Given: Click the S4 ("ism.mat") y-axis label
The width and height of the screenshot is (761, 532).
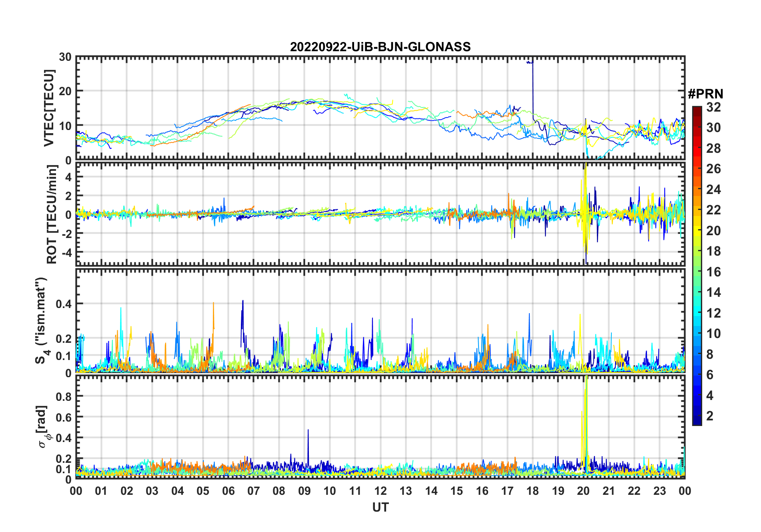Looking at the screenshot, I should (41, 321).
